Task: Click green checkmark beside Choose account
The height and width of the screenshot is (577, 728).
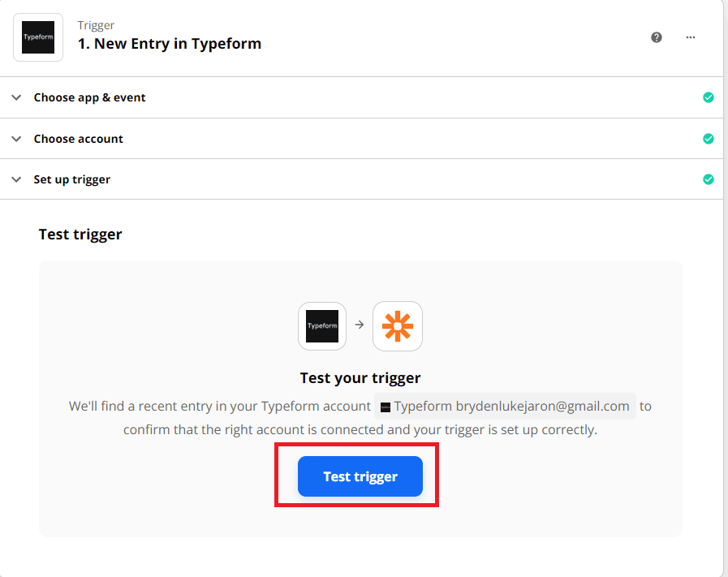Action: pos(709,139)
